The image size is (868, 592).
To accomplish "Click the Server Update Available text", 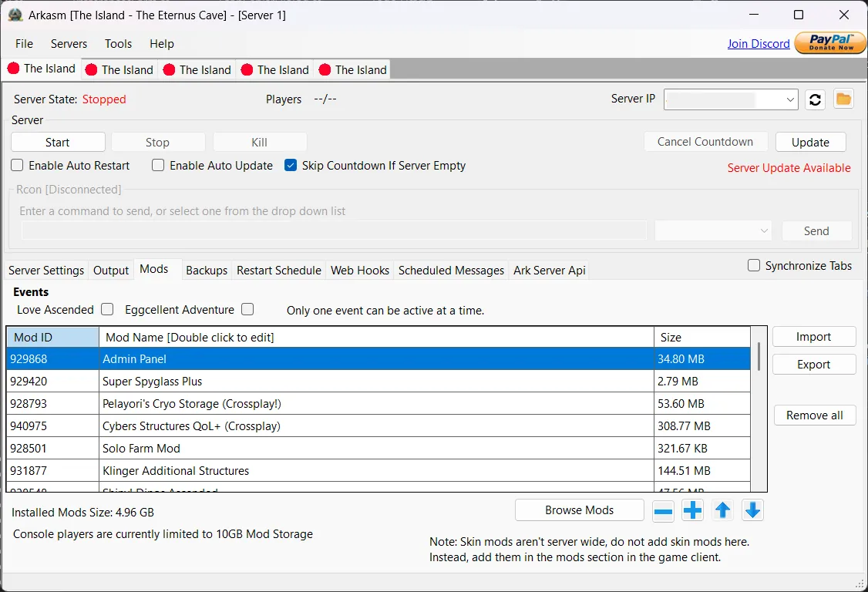I will click(789, 168).
